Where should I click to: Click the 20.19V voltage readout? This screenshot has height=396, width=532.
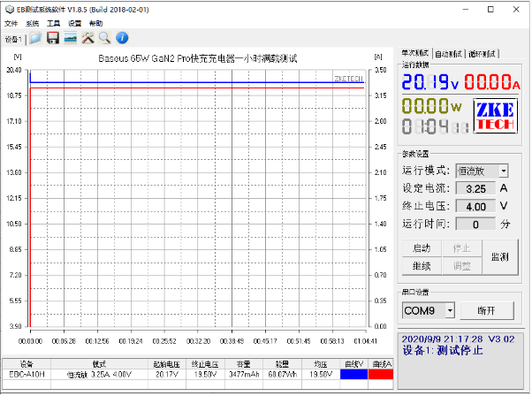(430, 82)
